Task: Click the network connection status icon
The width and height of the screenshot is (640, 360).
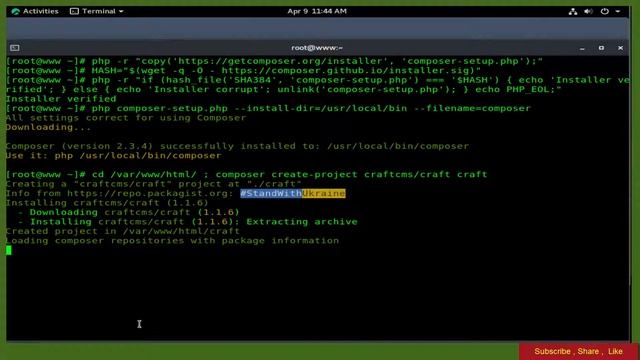Action: 573,11
